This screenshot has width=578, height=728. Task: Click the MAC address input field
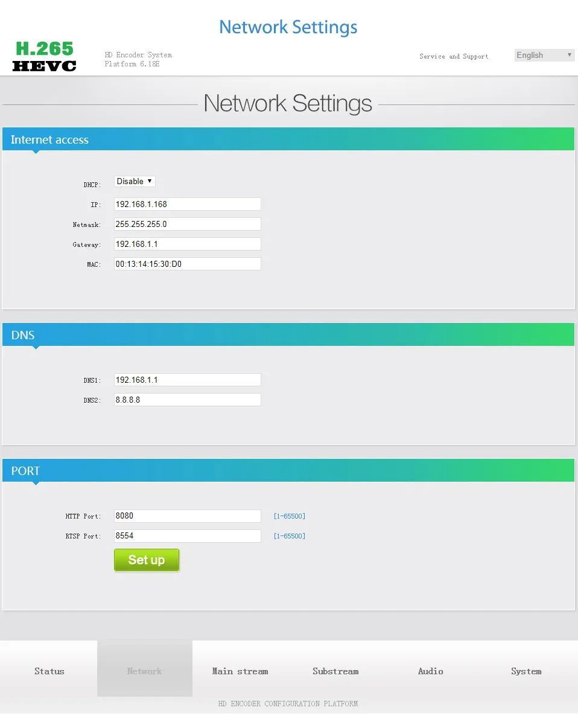(x=188, y=264)
